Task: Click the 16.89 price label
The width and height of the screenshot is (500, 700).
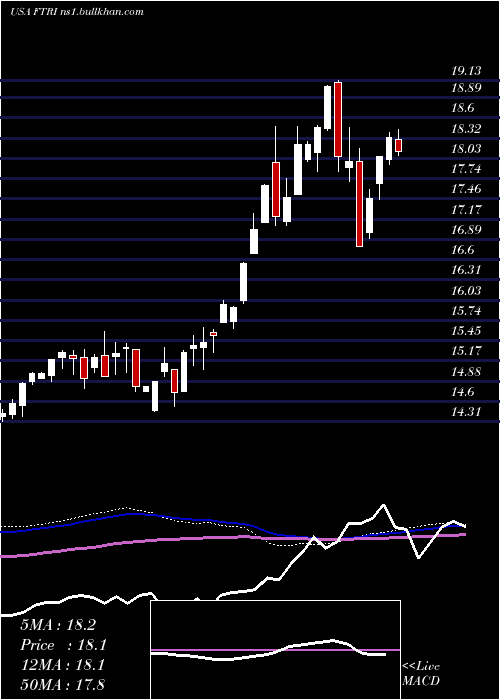Action: tap(466, 230)
